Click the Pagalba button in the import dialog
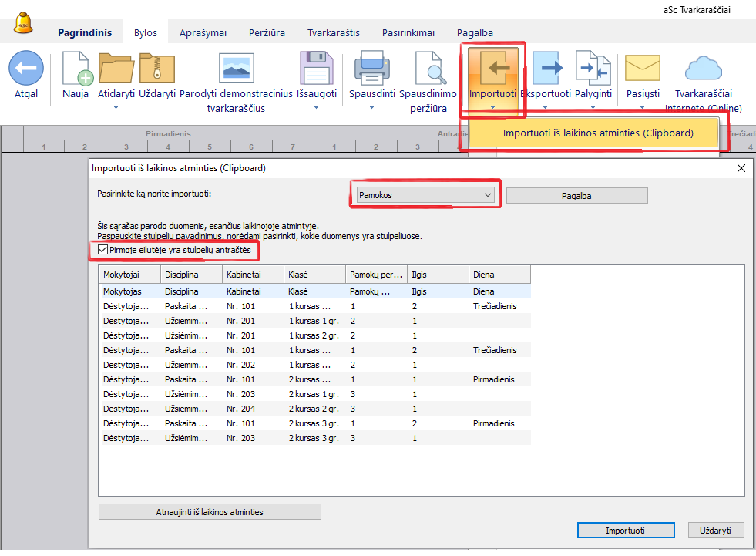The width and height of the screenshot is (756, 556). coord(576,195)
